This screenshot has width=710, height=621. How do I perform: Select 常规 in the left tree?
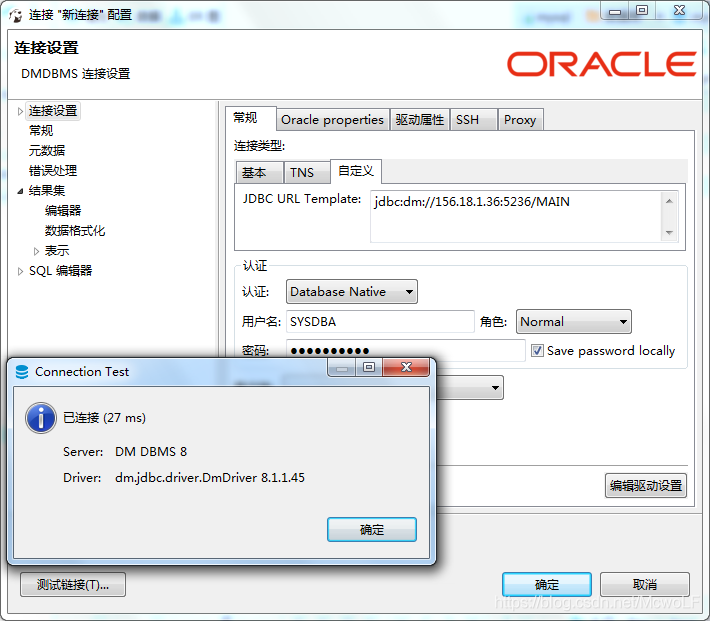tap(41, 131)
